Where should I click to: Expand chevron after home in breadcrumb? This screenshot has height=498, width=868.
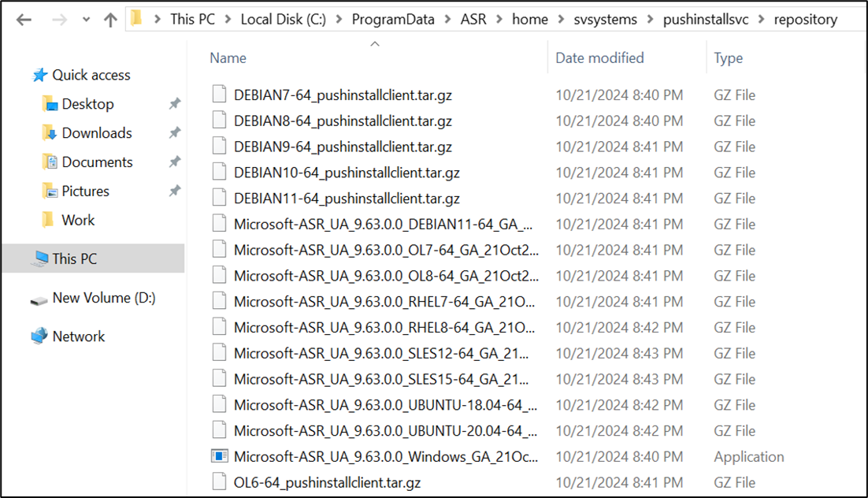(562, 20)
